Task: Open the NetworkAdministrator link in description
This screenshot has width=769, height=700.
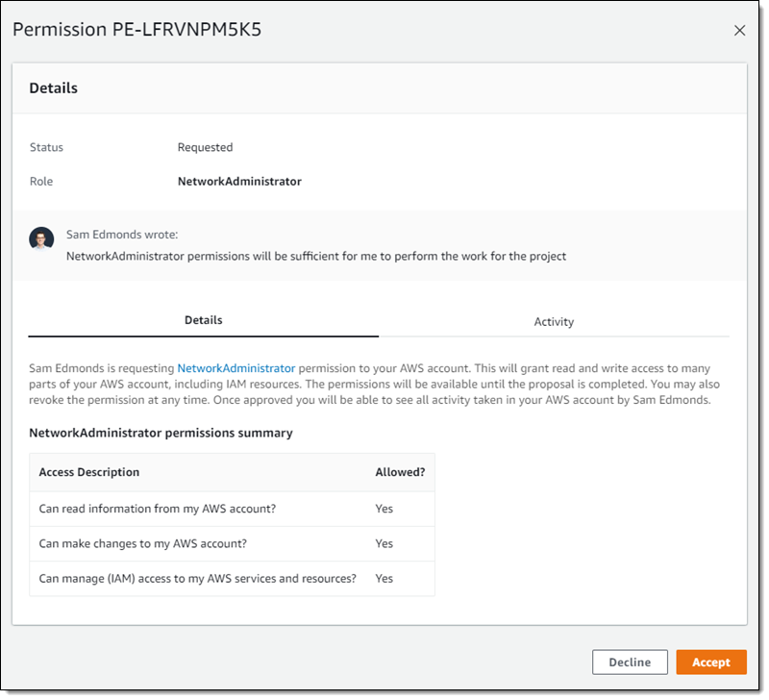Action: coord(236,368)
